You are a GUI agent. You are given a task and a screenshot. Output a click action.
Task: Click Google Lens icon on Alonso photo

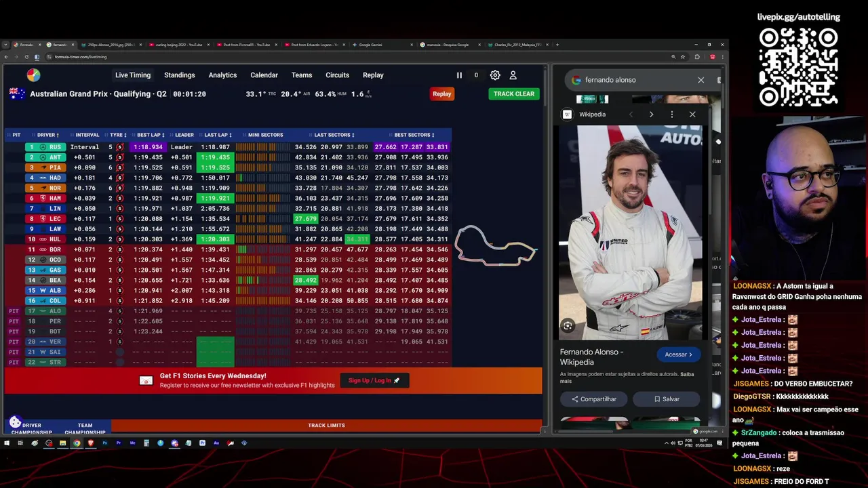click(x=568, y=326)
